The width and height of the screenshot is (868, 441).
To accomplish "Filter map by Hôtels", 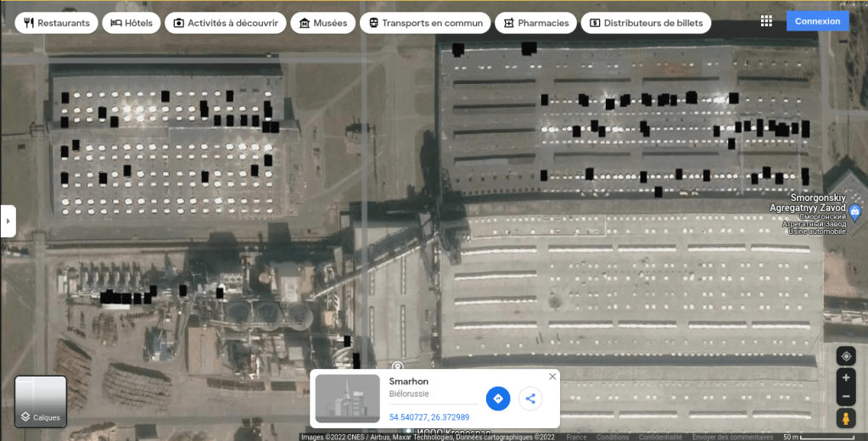I will (132, 23).
